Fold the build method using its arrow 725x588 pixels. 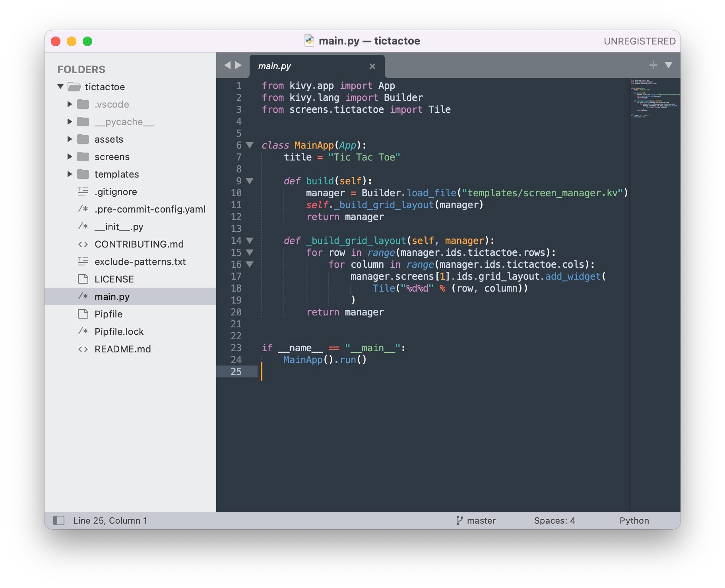(x=250, y=181)
